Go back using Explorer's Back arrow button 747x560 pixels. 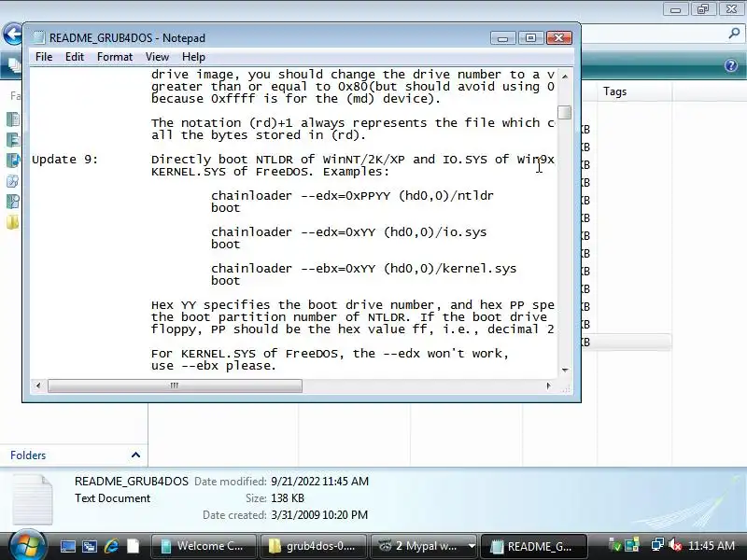pyautogui.click(x=12, y=34)
